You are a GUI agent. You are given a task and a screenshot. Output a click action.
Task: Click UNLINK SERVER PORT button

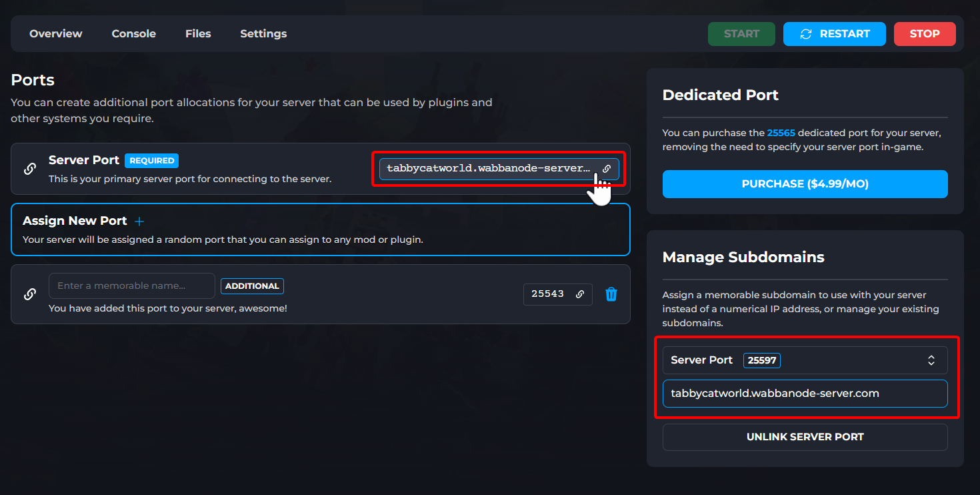pyautogui.click(x=805, y=437)
